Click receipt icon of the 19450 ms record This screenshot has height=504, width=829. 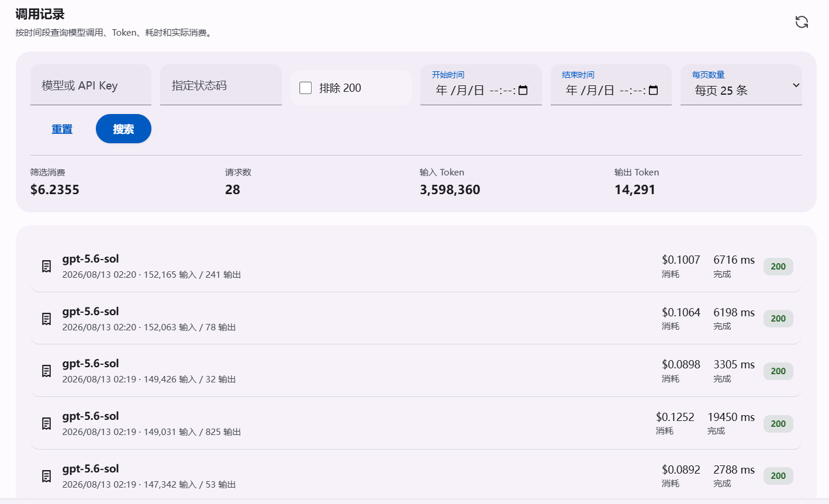point(47,424)
